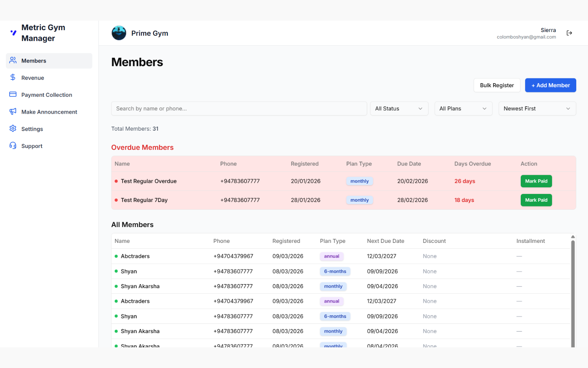Mark Paid for Test Regular 7Day
This screenshot has height=368, width=588.
coord(536,200)
